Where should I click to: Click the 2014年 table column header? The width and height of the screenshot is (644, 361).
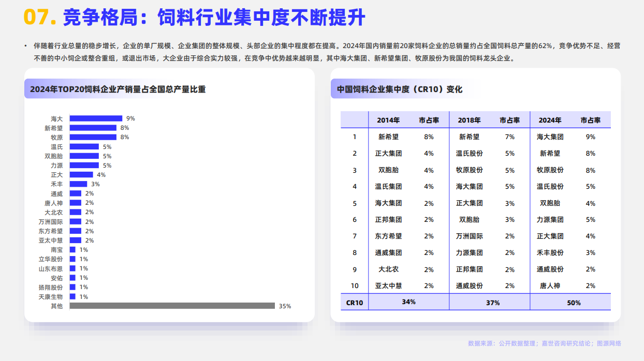point(388,120)
